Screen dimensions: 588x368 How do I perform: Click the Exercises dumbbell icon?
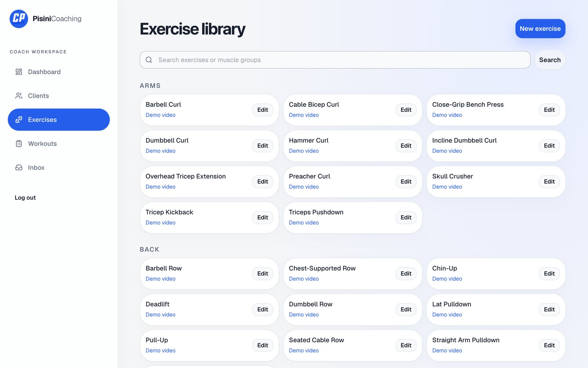tap(19, 120)
